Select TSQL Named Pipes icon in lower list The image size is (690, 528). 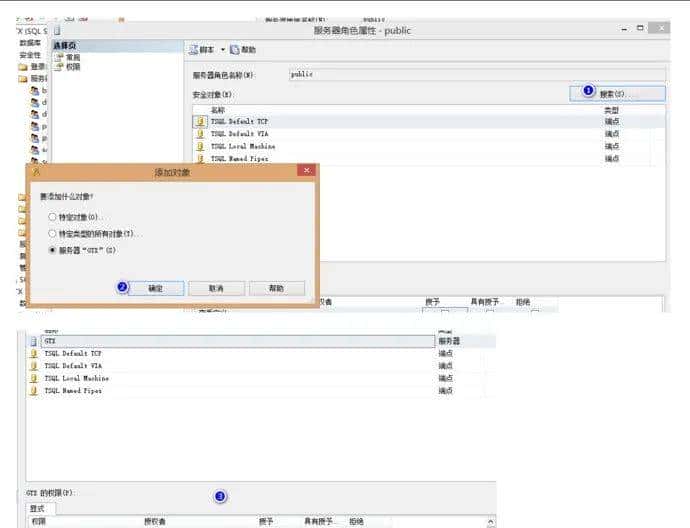click(34, 390)
